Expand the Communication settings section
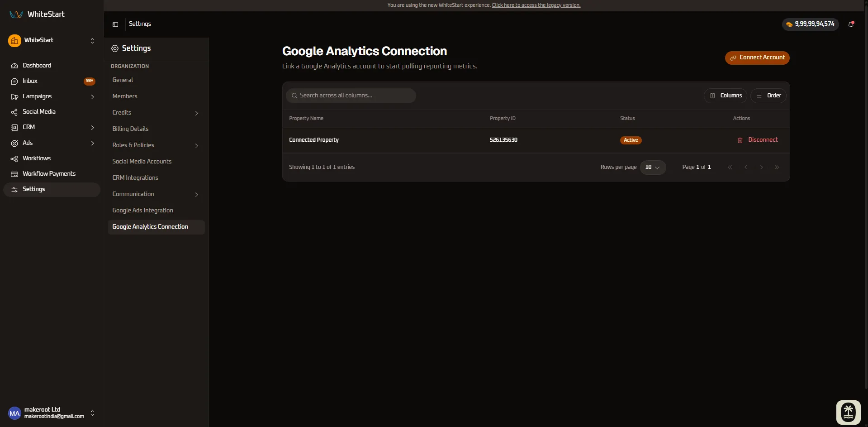The image size is (868, 427). pyautogui.click(x=156, y=194)
